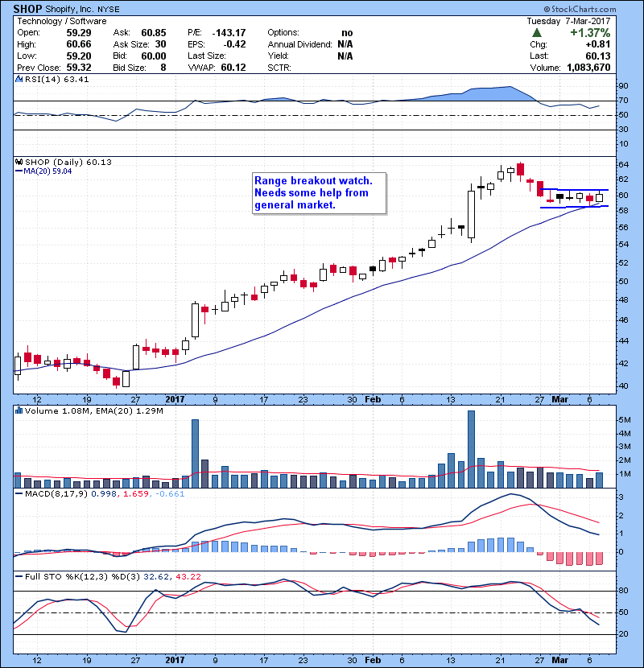Click the RSI(14) 63.41 panel label
Viewport: 644px width, 668px height.
point(56,79)
